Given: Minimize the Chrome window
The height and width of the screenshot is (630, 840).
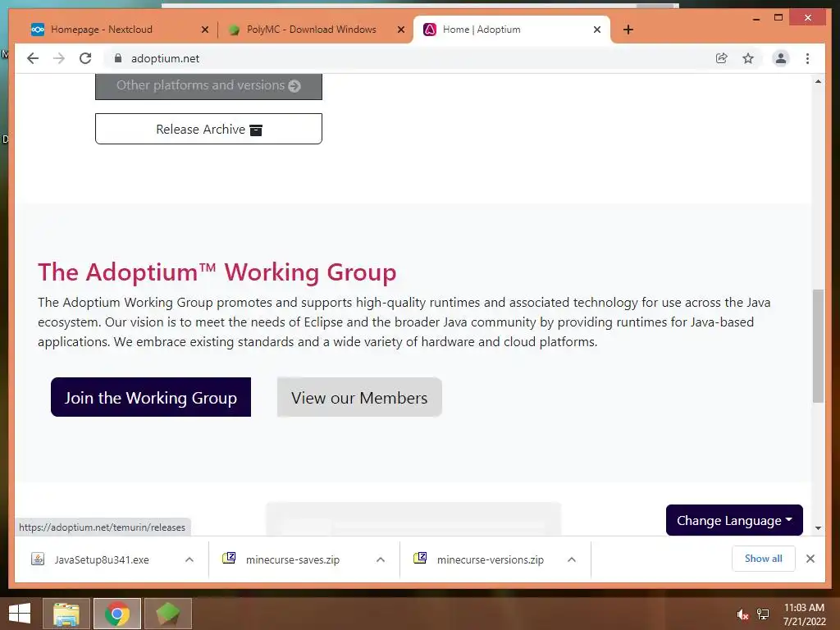Looking at the screenshot, I should (756, 18).
